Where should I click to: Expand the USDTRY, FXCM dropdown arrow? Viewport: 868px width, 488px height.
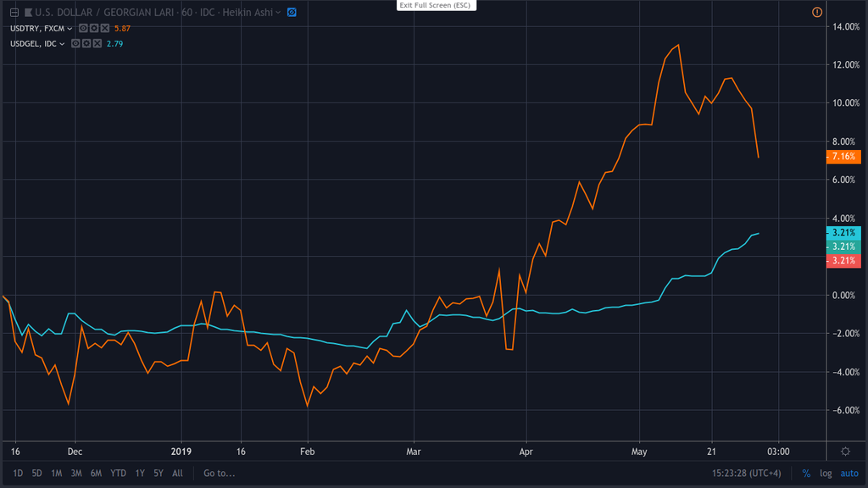point(70,29)
